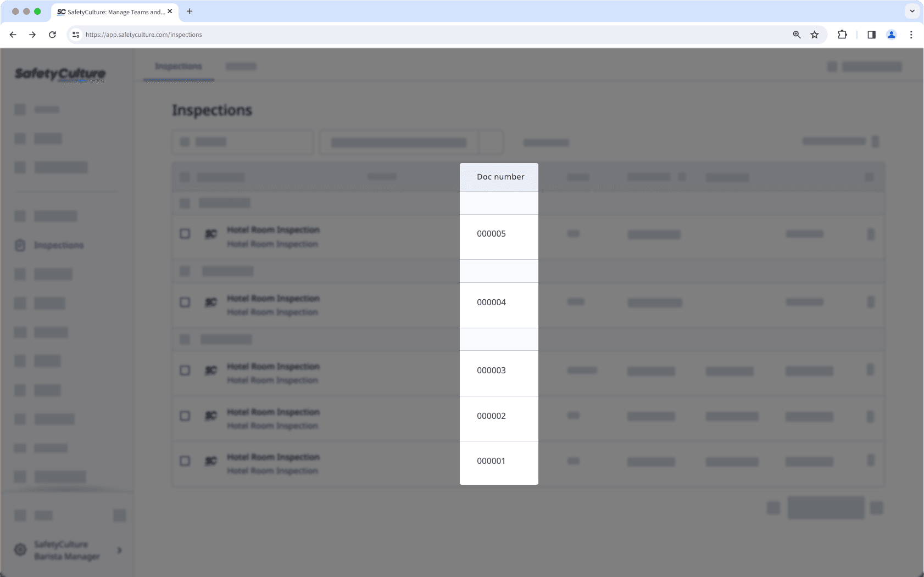Click the bookmark star in the address bar
The width and height of the screenshot is (924, 577).
814,34
